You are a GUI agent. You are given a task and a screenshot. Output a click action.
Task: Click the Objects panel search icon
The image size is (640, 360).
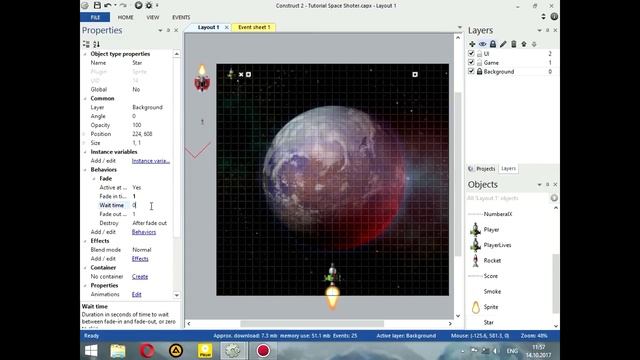pyautogui.click(x=554, y=198)
